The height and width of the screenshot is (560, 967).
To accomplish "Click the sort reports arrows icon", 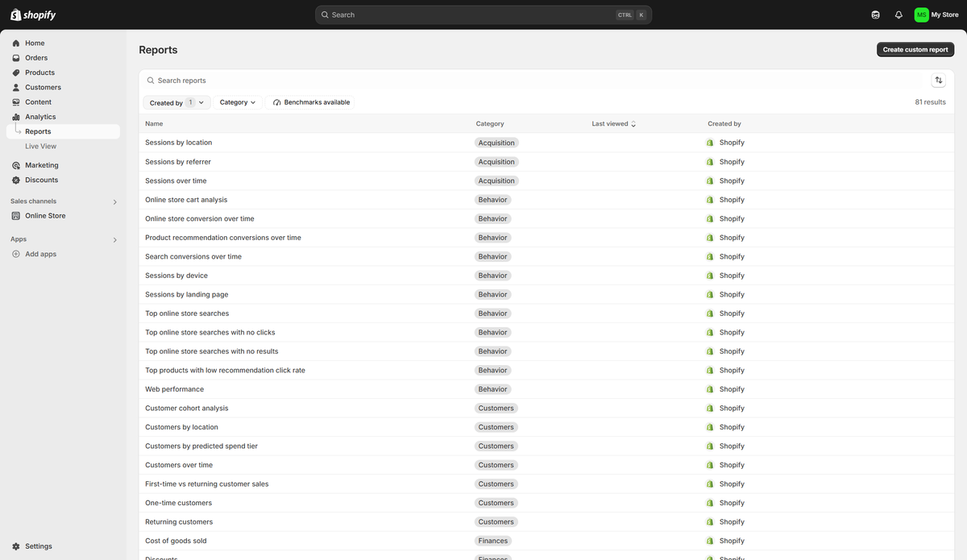I will [x=939, y=80].
